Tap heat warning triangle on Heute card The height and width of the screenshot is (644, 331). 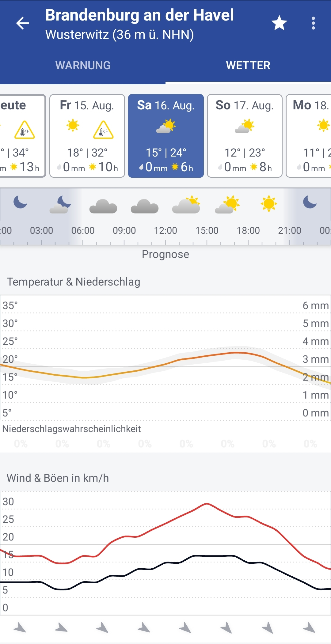tap(25, 130)
